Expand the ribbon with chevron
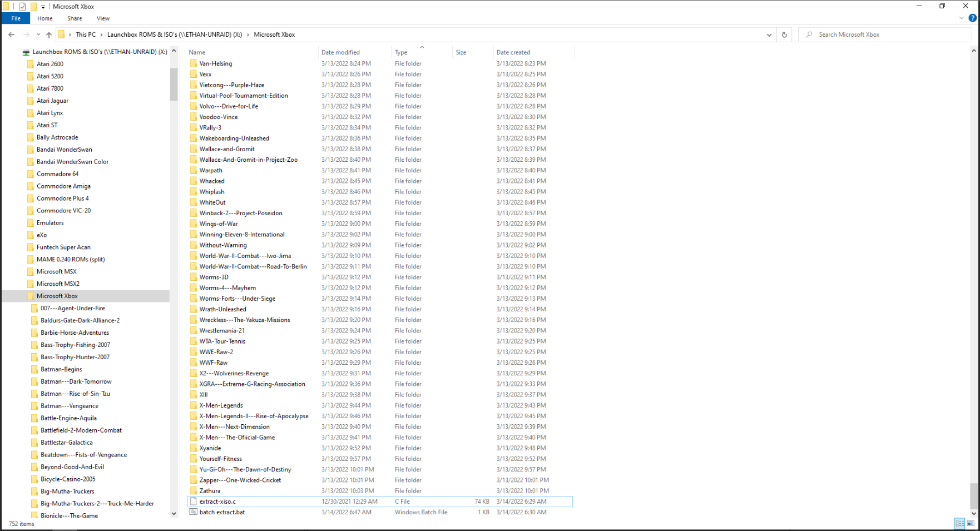This screenshot has height=531, width=980. (961, 18)
